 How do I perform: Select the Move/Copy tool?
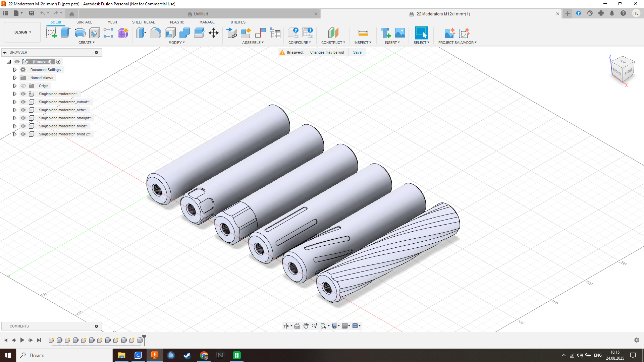pos(214,33)
